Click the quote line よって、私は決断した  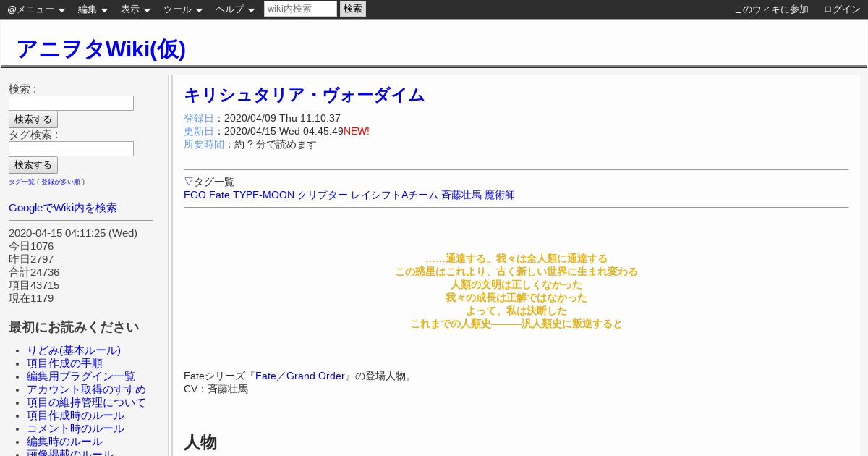coord(516,311)
